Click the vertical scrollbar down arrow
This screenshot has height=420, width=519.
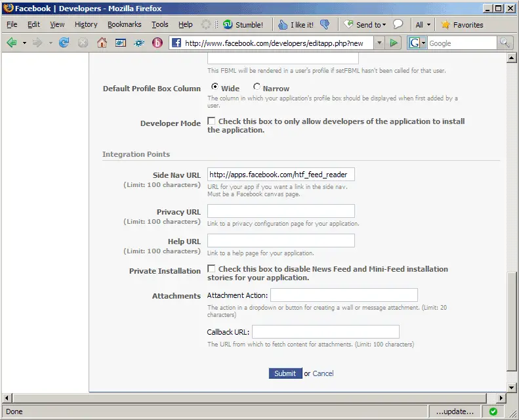pyautogui.click(x=511, y=388)
